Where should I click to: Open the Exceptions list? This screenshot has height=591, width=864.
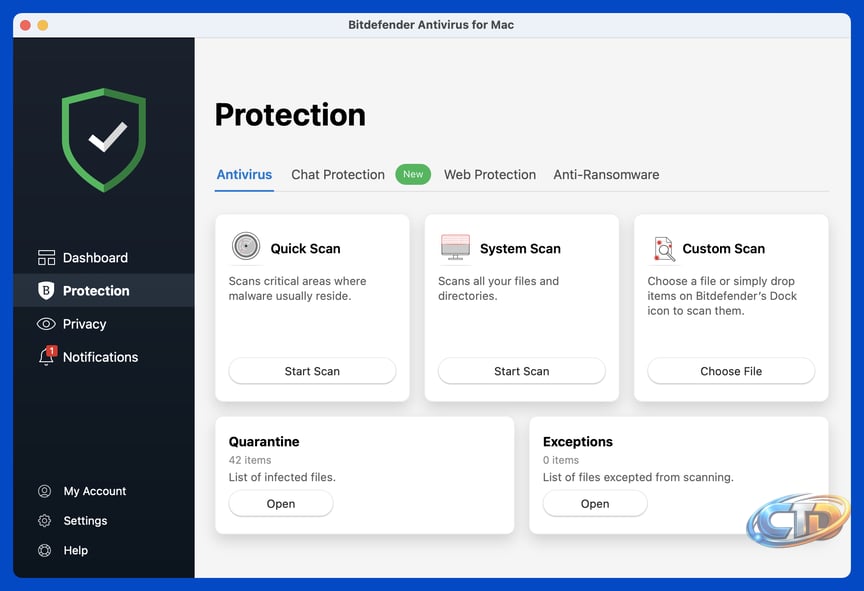595,503
